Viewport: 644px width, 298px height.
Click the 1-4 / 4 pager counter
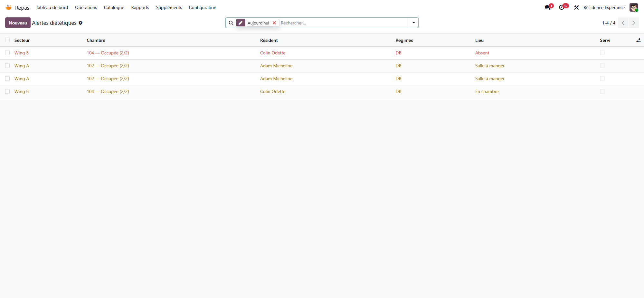609,23
